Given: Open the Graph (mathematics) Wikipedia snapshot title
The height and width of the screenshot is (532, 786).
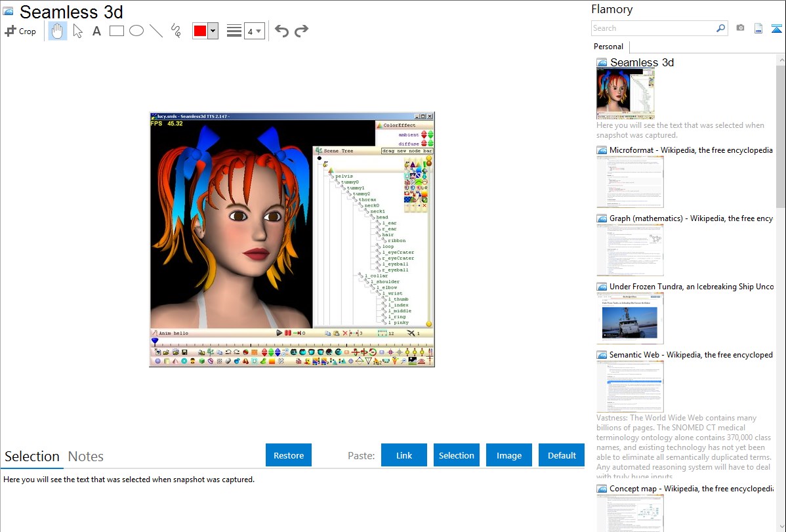Looking at the screenshot, I should point(691,218).
